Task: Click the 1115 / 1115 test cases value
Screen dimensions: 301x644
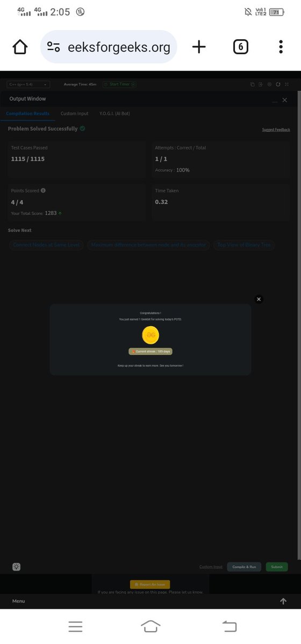Action: [x=28, y=159]
